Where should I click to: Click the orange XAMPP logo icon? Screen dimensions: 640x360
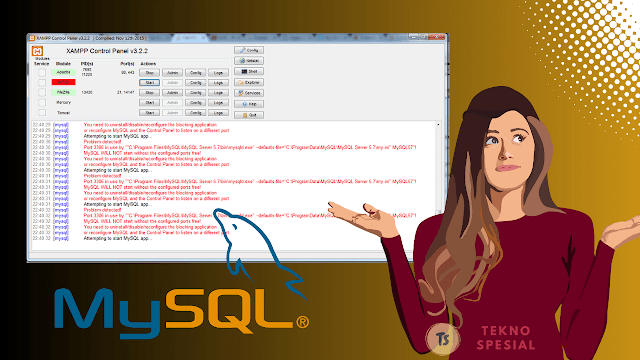pos(38,51)
